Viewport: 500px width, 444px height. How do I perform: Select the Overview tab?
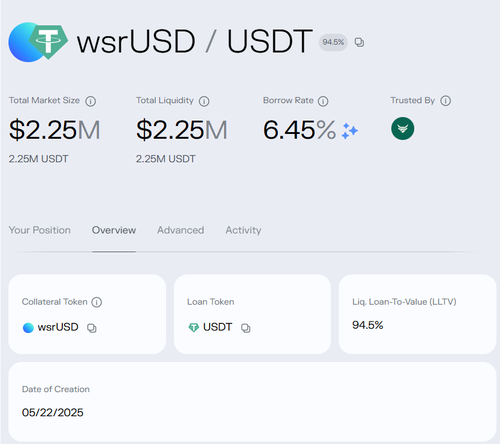[114, 230]
